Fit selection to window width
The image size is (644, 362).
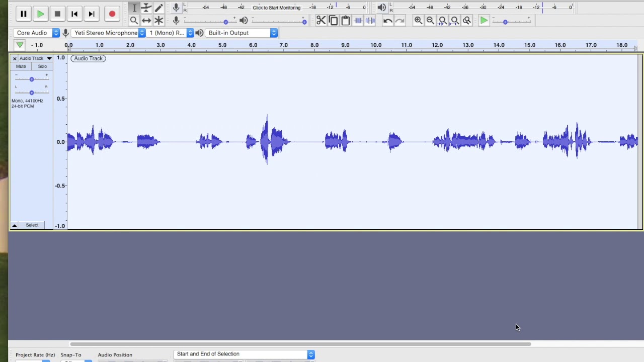[442, 21]
